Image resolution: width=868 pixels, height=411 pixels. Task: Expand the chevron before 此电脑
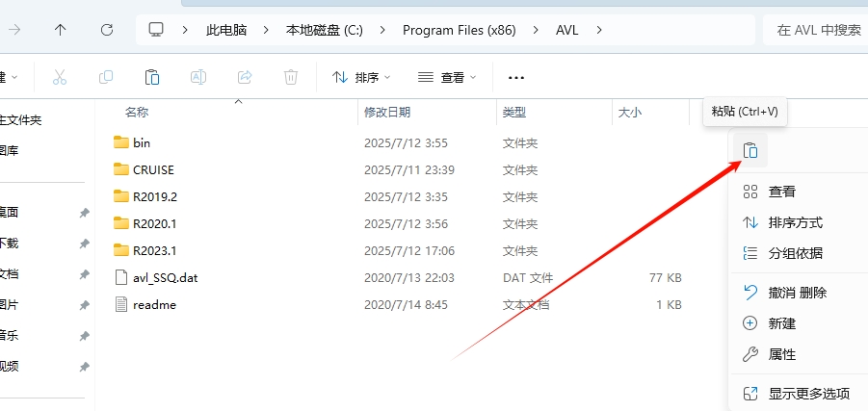(x=185, y=30)
